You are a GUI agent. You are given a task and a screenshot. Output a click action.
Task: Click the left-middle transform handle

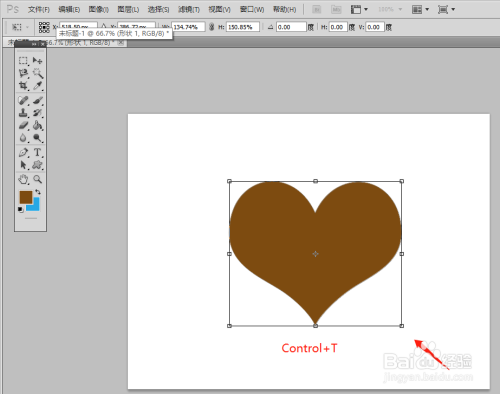pyautogui.click(x=229, y=254)
